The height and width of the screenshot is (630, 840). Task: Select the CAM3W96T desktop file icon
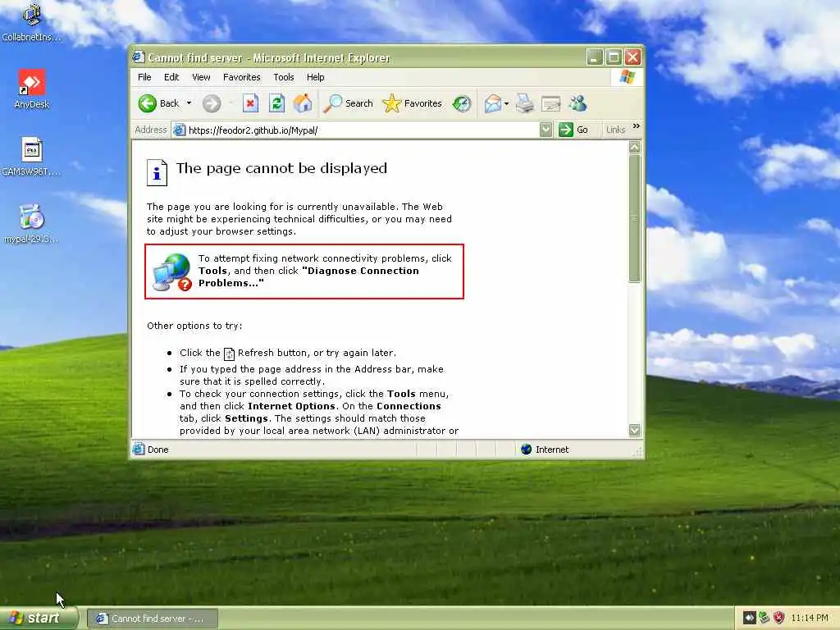click(32, 157)
